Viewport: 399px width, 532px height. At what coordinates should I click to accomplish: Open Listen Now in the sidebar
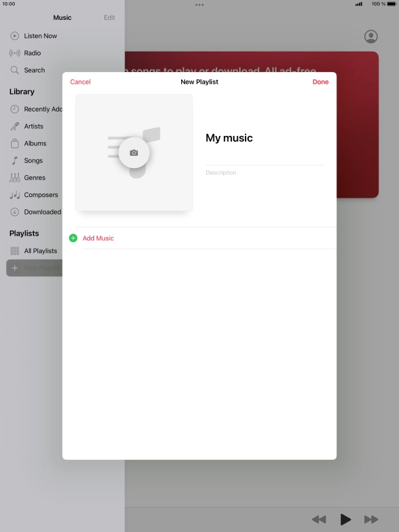(x=40, y=36)
